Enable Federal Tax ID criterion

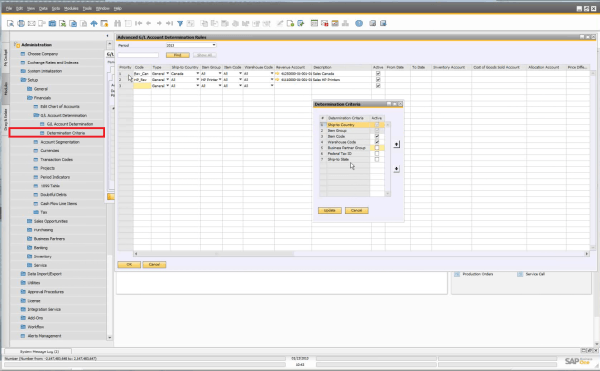377,153
